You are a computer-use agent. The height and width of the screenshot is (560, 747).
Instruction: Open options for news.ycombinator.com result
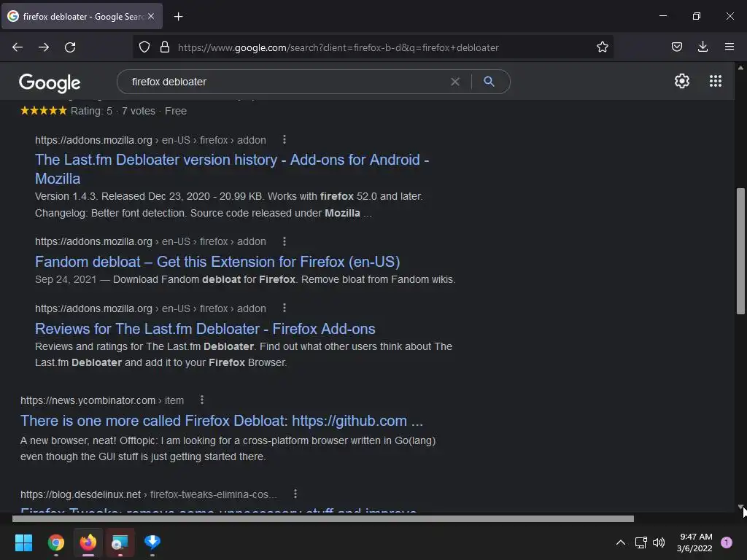click(202, 400)
